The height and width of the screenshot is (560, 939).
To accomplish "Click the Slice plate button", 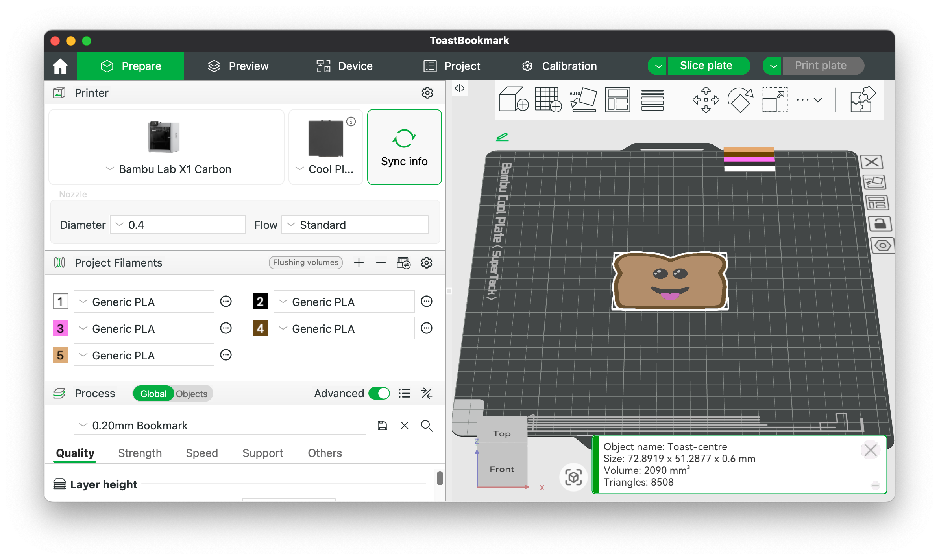I will coord(708,66).
